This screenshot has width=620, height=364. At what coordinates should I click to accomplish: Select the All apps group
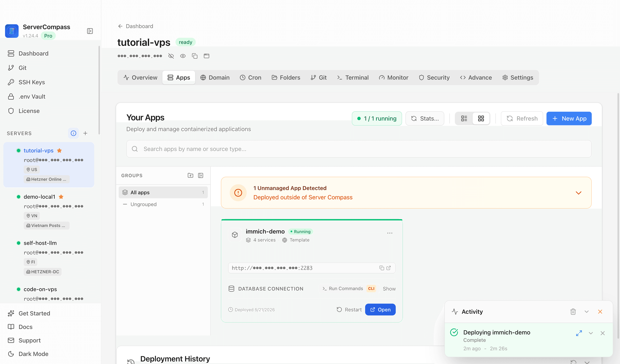pyautogui.click(x=163, y=192)
